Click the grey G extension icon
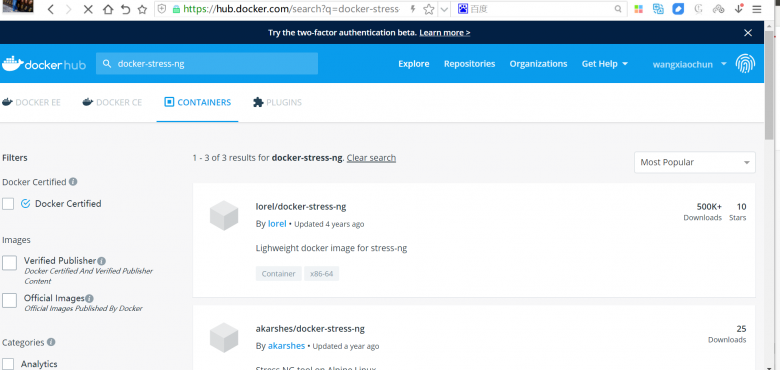 [698, 9]
